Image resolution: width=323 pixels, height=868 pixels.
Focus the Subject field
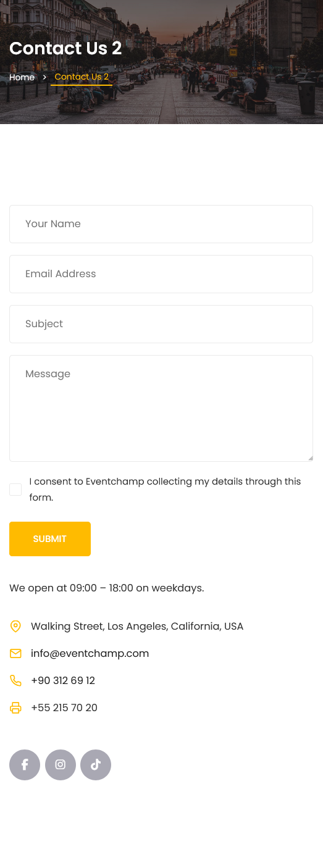tap(161, 324)
